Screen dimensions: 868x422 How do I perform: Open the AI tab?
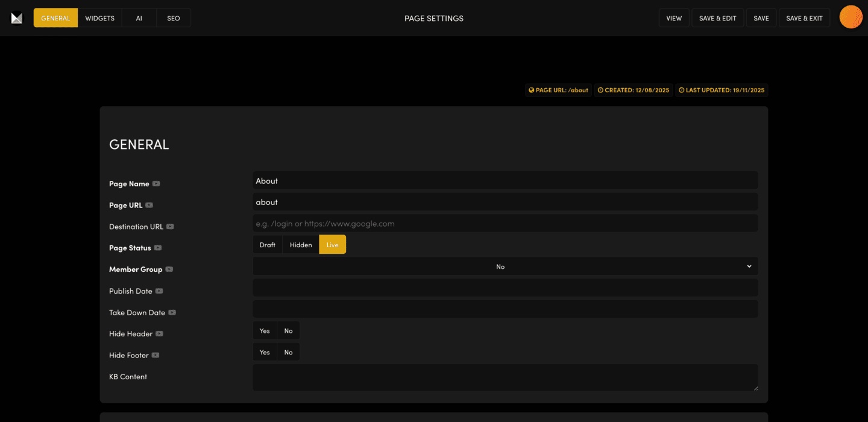tap(139, 18)
